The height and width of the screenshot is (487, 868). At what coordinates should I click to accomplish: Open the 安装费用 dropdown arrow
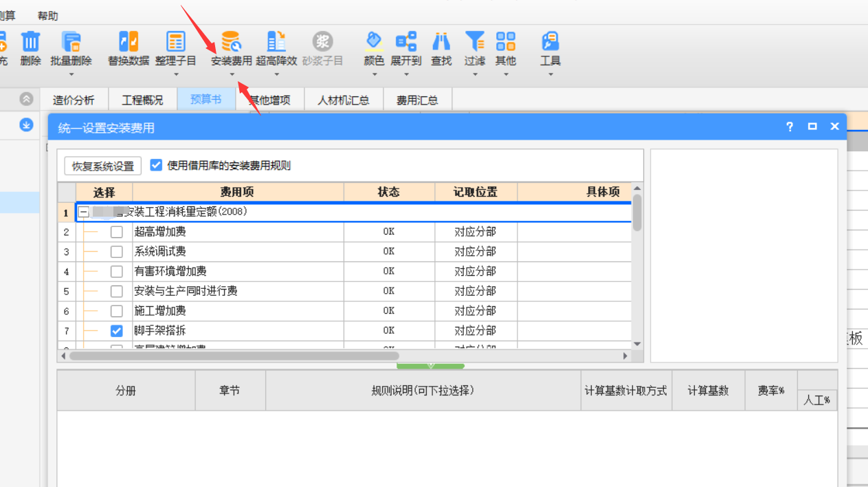232,74
